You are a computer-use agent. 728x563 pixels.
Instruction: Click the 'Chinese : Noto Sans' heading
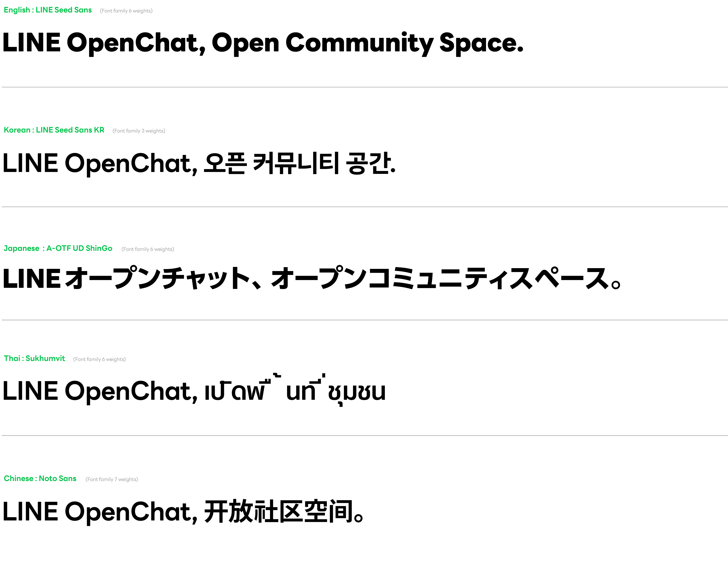click(40, 479)
